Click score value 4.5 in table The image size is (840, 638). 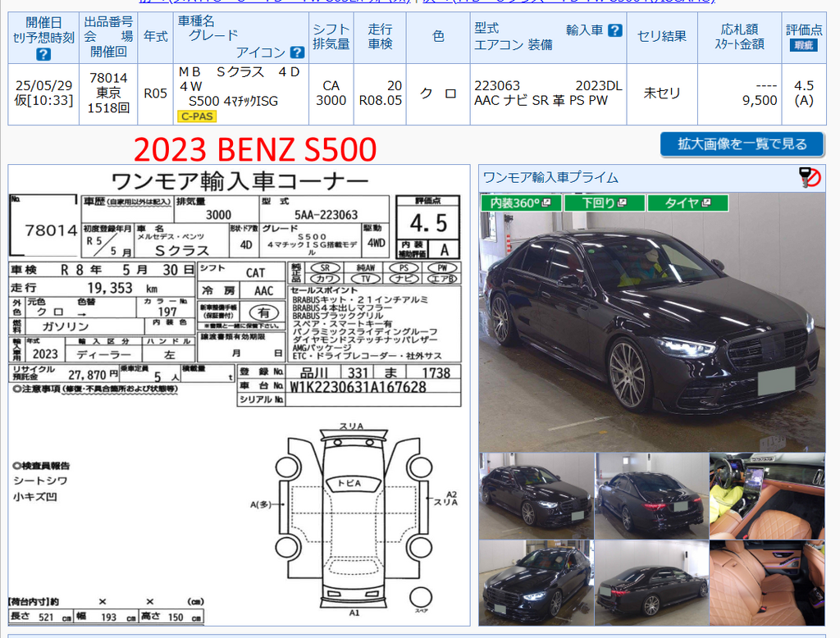tap(804, 86)
